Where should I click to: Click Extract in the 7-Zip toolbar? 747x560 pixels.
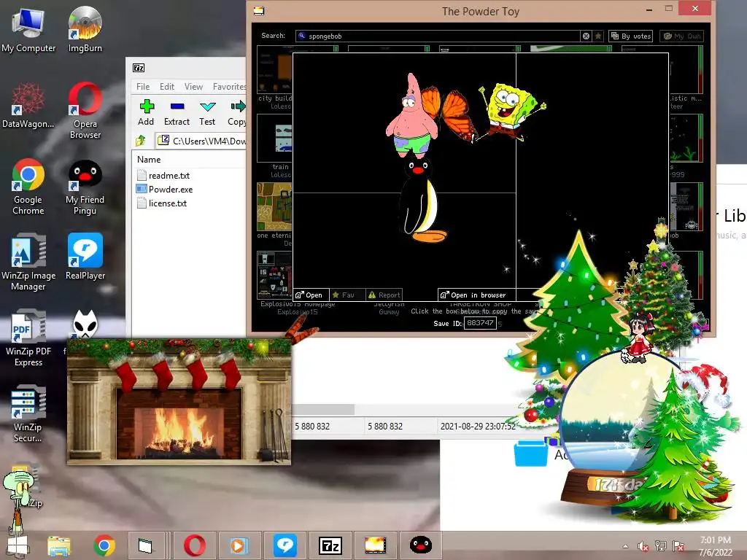[177, 112]
